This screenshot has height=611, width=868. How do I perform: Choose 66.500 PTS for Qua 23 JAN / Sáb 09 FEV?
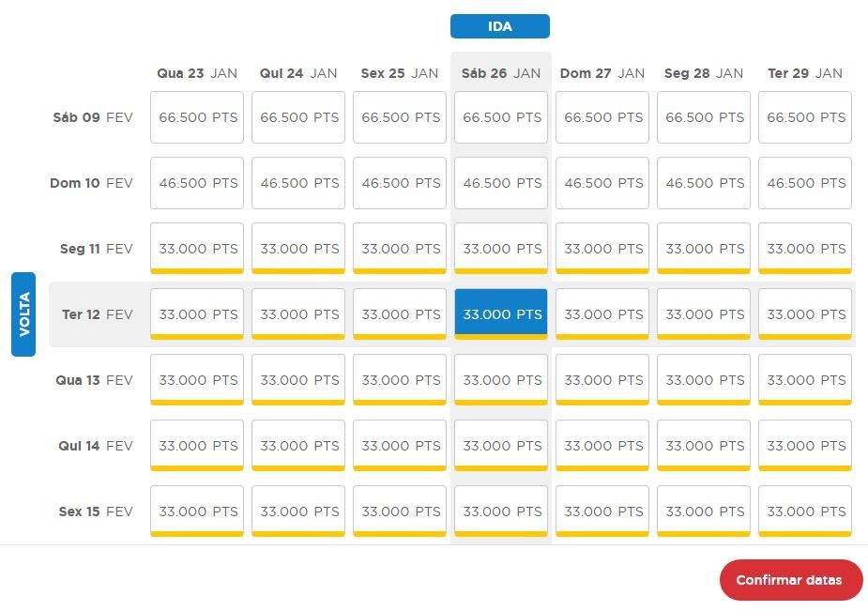(x=197, y=117)
